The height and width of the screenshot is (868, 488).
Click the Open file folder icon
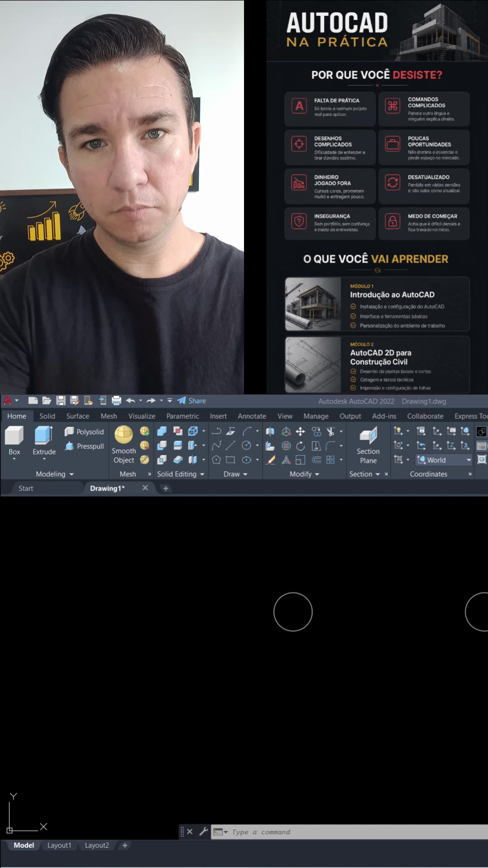47,401
